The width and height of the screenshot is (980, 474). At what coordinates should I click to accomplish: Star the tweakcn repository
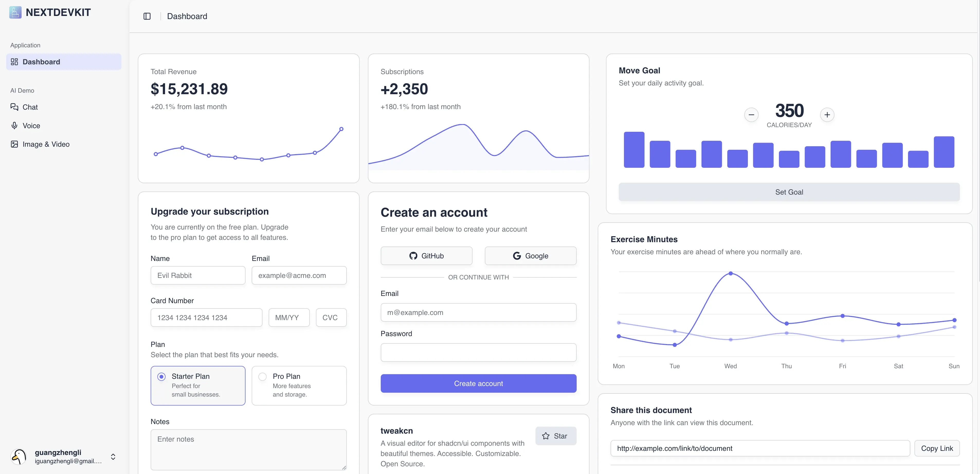click(x=556, y=436)
